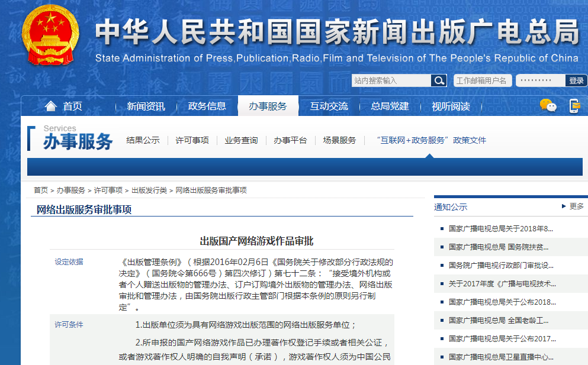588x365 pixels.
Task: Open the WeChat chat bubble icon
Action: (548, 106)
